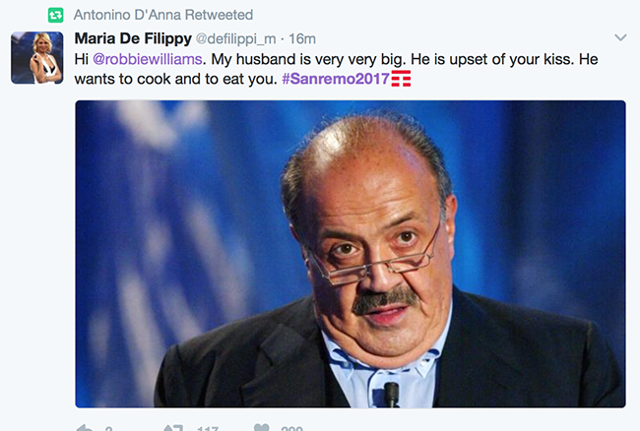Click the Maria De Filippy display name

click(x=133, y=38)
